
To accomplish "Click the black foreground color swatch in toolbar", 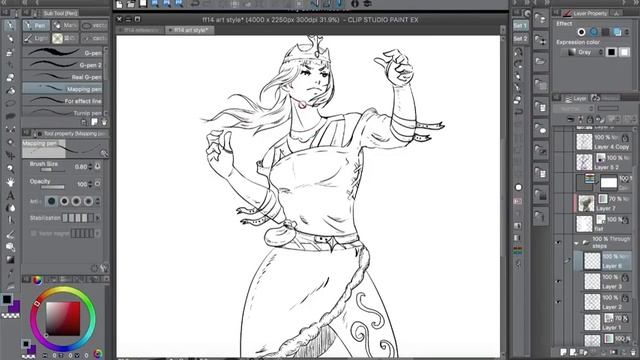I will (7, 299).
